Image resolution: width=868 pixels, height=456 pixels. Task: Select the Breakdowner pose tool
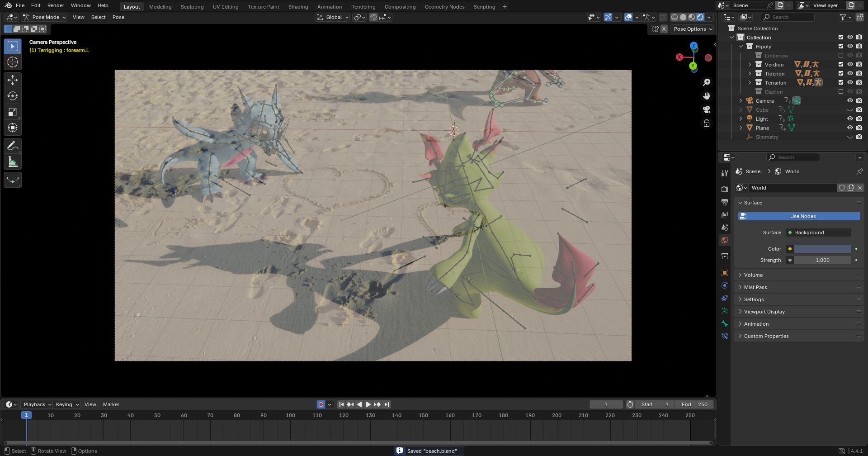pos(13,180)
